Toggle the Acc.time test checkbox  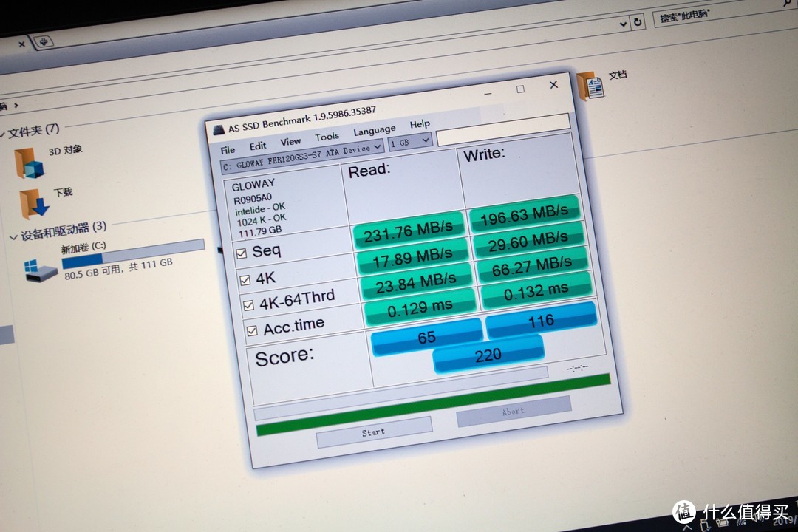click(x=252, y=331)
